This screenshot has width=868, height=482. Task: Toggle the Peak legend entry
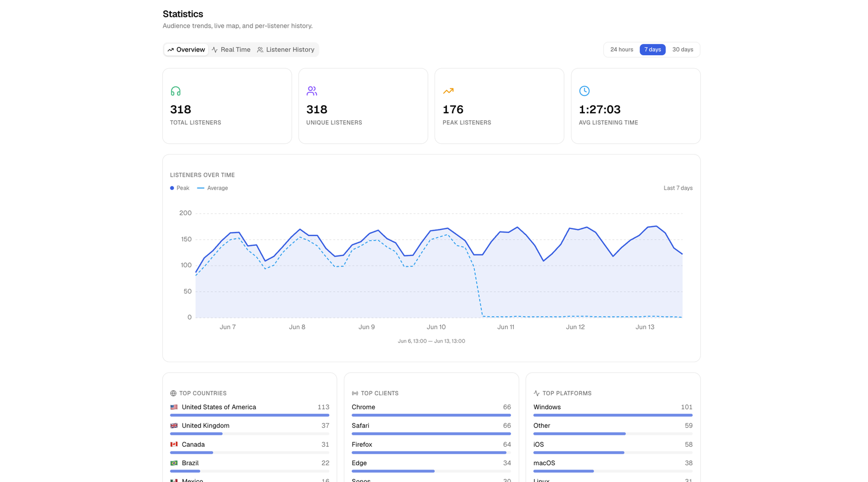pyautogui.click(x=180, y=188)
